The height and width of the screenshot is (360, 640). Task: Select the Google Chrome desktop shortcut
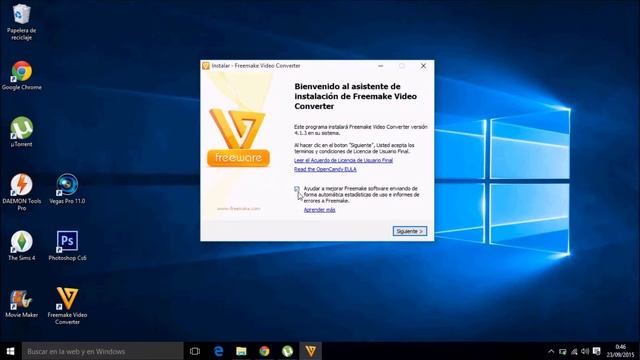(21, 76)
